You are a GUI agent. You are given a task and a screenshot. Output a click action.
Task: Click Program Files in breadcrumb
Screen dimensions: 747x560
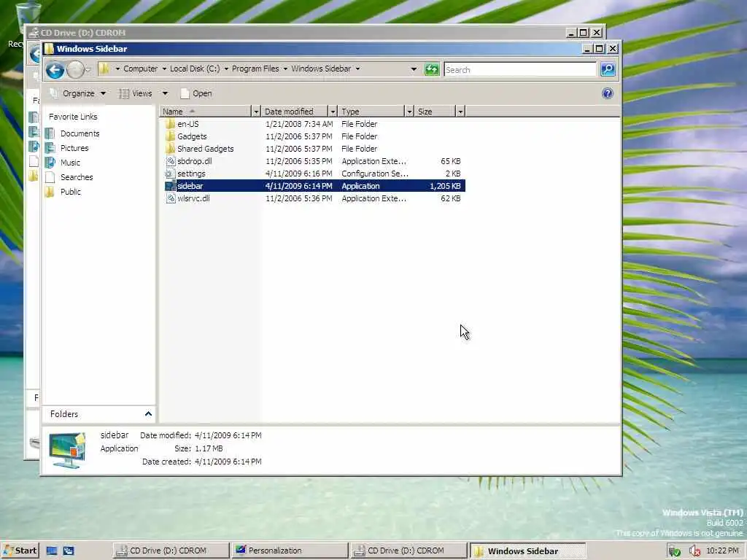coord(255,69)
